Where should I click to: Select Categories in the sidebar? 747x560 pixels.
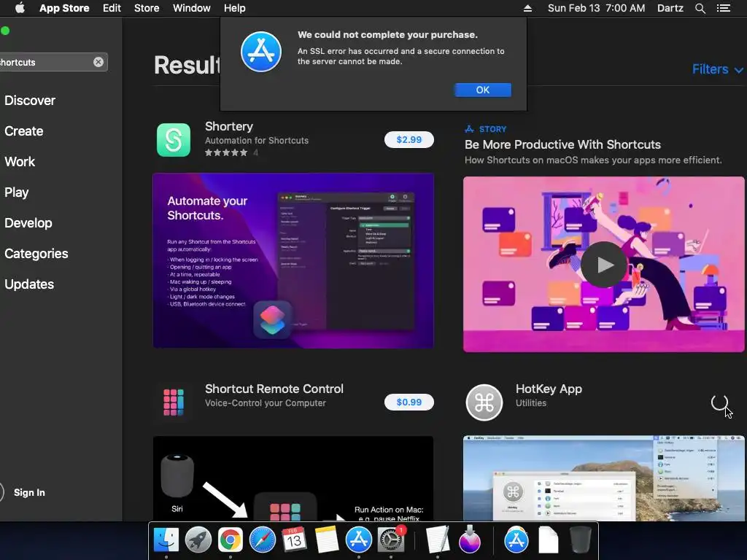(x=36, y=253)
